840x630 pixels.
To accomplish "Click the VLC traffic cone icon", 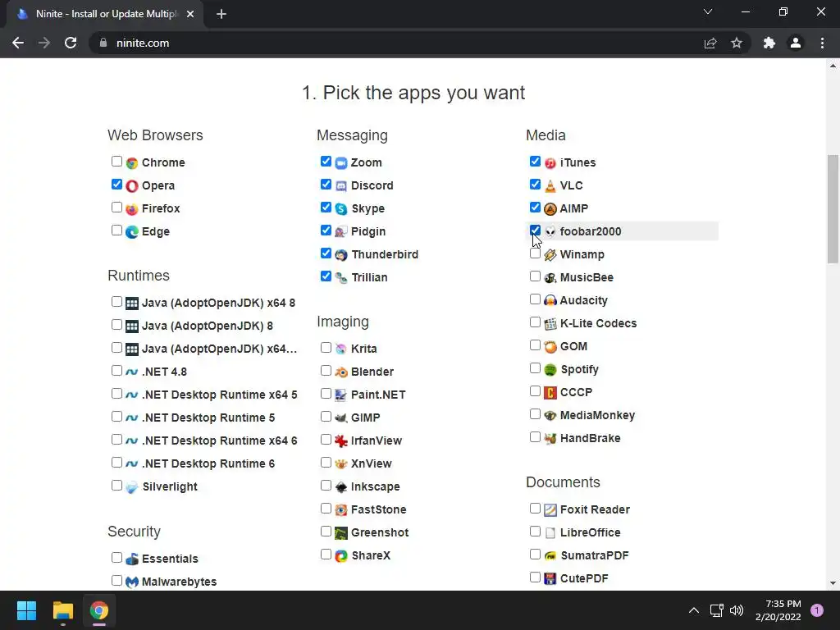I will (x=550, y=186).
